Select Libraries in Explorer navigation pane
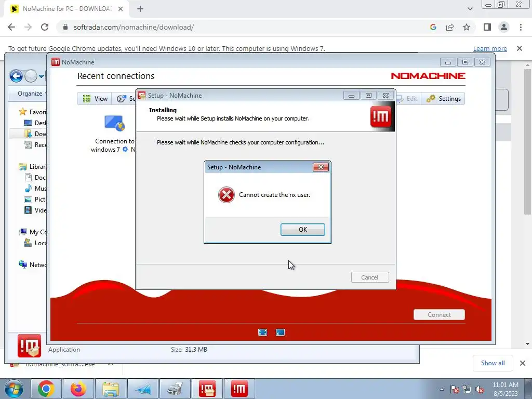The width and height of the screenshot is (532, 399). pyautogui.click(x=33, y=167)
